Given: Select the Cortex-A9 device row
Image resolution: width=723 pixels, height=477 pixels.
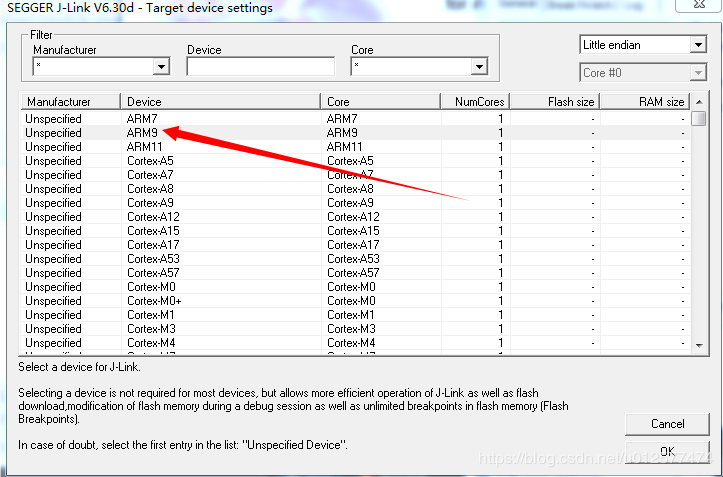Looking at the screenshot, I should pyautogui.click(x=355, y=203).
